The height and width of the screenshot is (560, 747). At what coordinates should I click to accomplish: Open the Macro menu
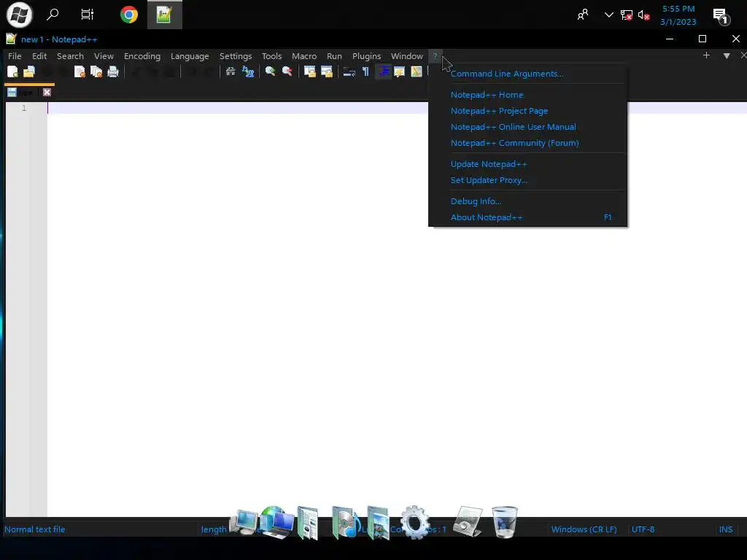point(304,56)
